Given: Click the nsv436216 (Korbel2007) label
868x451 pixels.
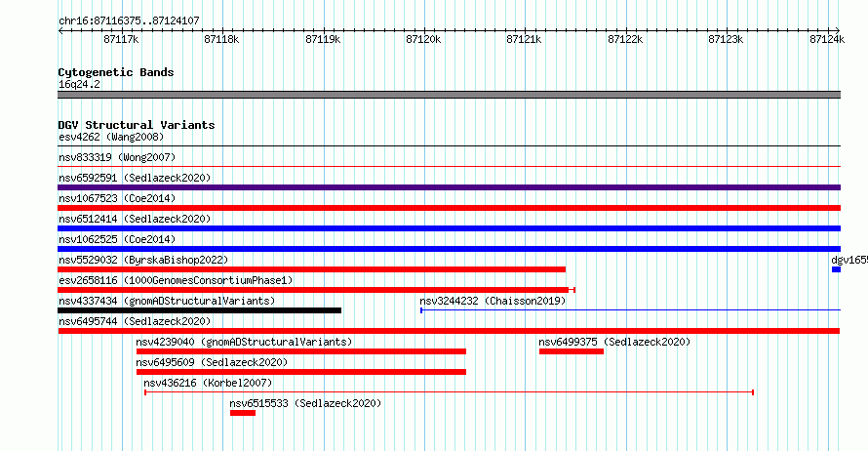Looking at the screenshot, I should [x=208, y=383].
